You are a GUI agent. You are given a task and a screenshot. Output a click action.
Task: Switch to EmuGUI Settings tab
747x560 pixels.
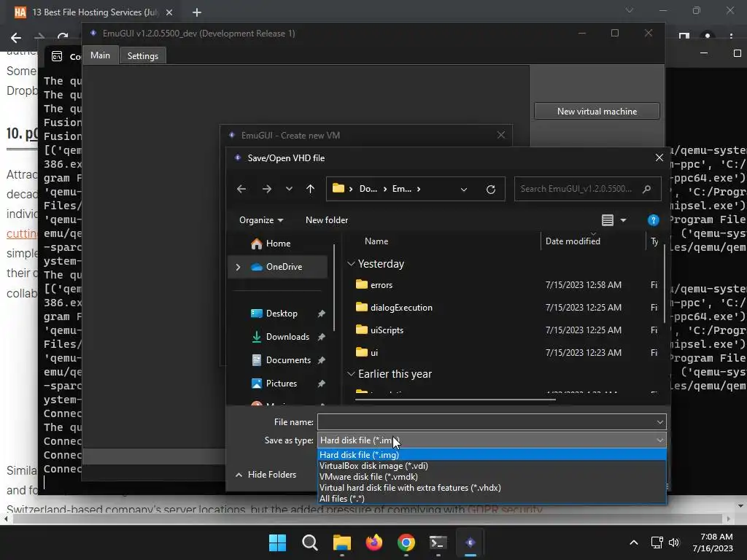click(x=142, y=55)
